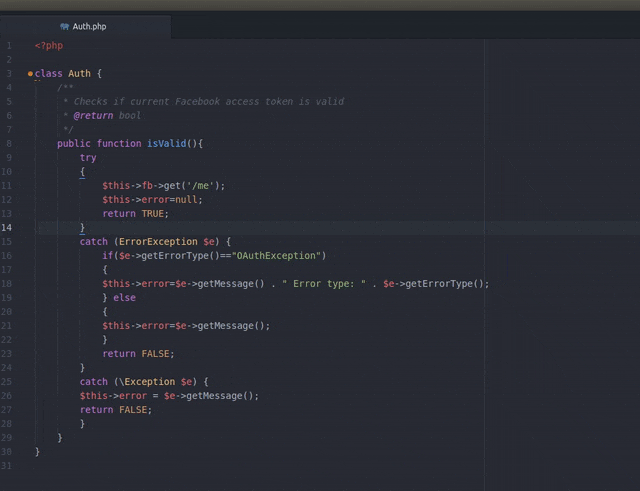Click the \Exception type in the second catch
Viewport: 640px width, 491px height.
click(x=147, y=382)
